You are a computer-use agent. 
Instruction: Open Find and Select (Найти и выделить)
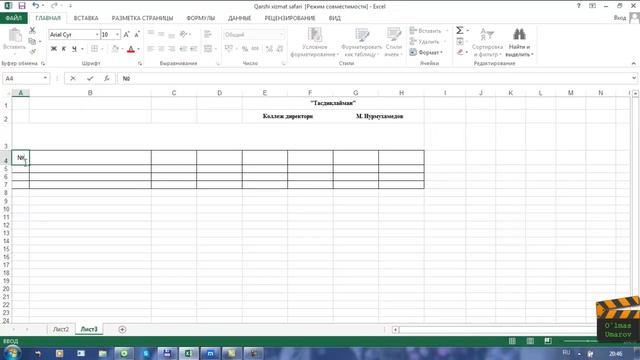[519, 42]
